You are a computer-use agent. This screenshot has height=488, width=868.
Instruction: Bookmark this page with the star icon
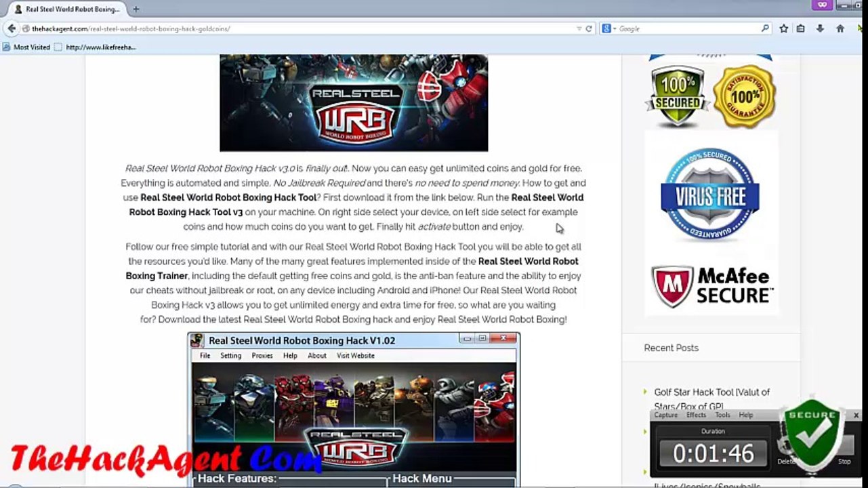pos(784,28)
